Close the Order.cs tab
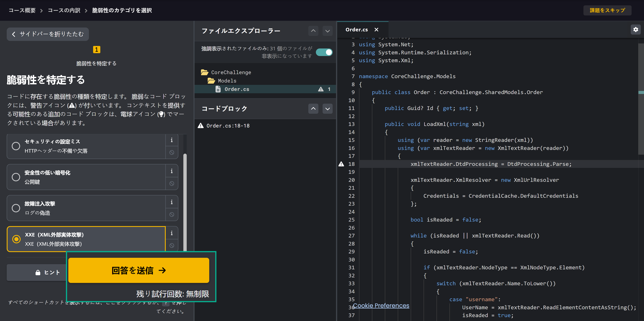The height and width of the screenshot is (321, 644). (x=376, y=30)
